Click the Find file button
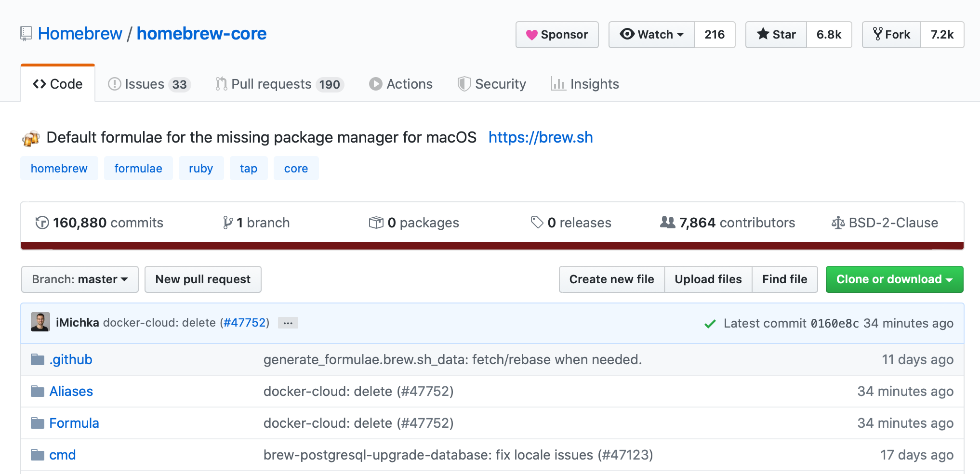980x474 pixels. coord(785,279)
